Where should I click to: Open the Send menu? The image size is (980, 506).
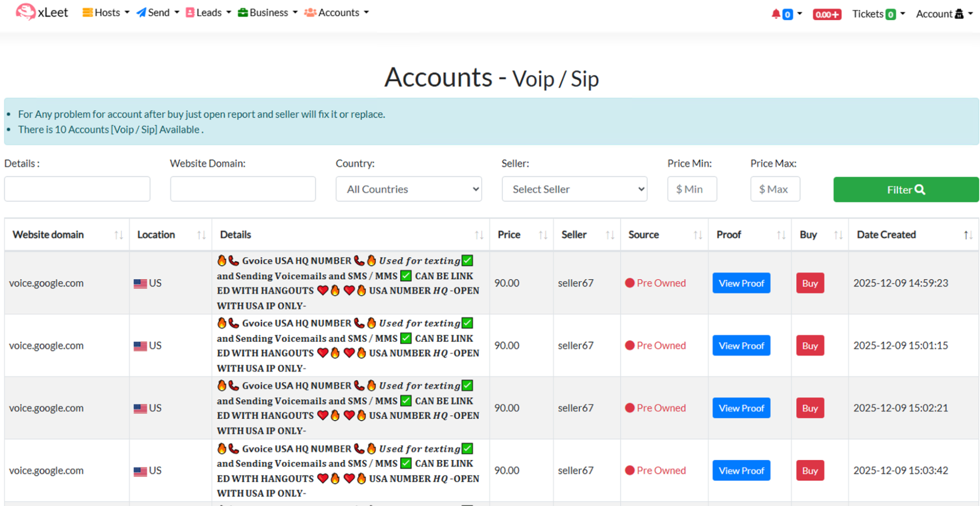pyautogui.click(x=157, y=12)
